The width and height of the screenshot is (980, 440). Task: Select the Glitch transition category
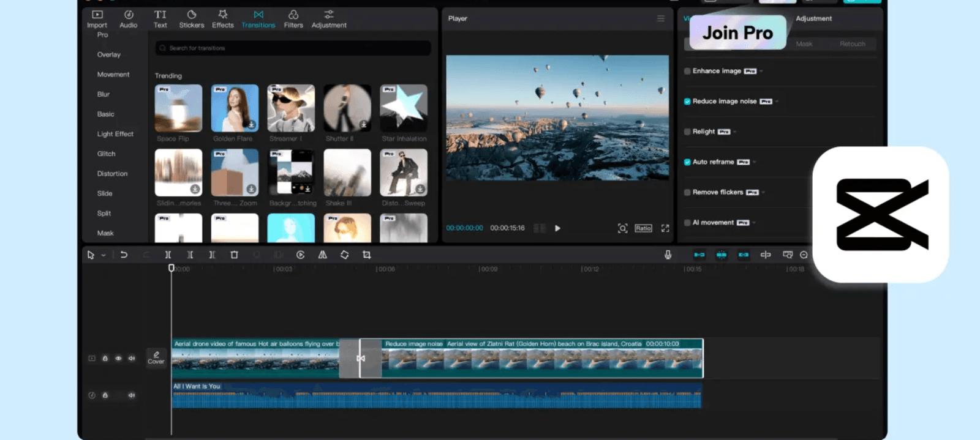point(106,154)
